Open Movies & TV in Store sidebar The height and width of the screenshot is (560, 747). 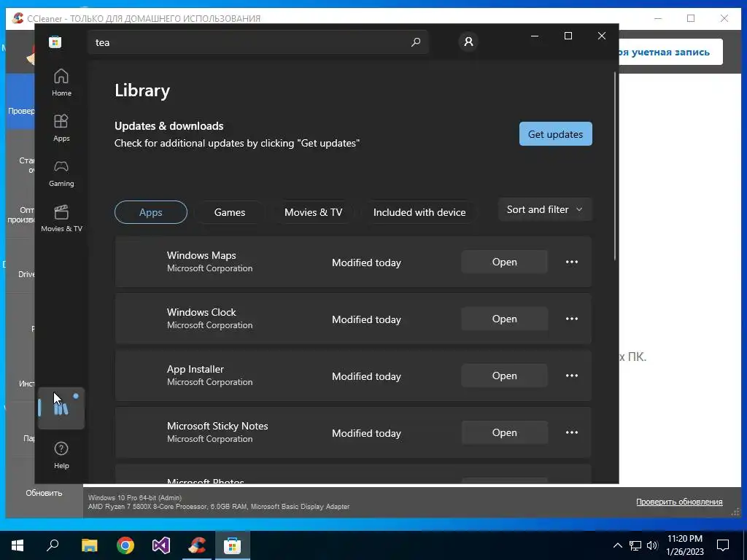pyautogui.click(x=61, y=219)
